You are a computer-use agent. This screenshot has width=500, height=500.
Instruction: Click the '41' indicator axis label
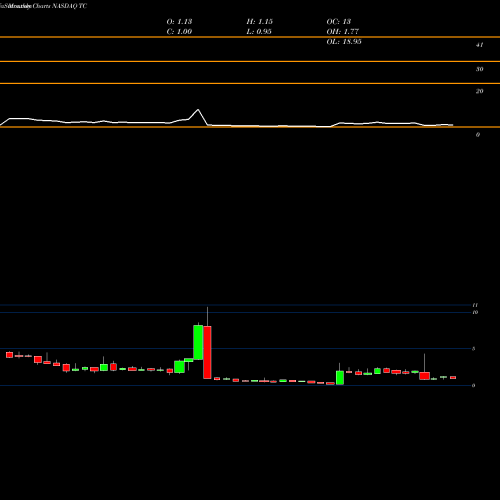pyautogui.click(x=479, y=45)
